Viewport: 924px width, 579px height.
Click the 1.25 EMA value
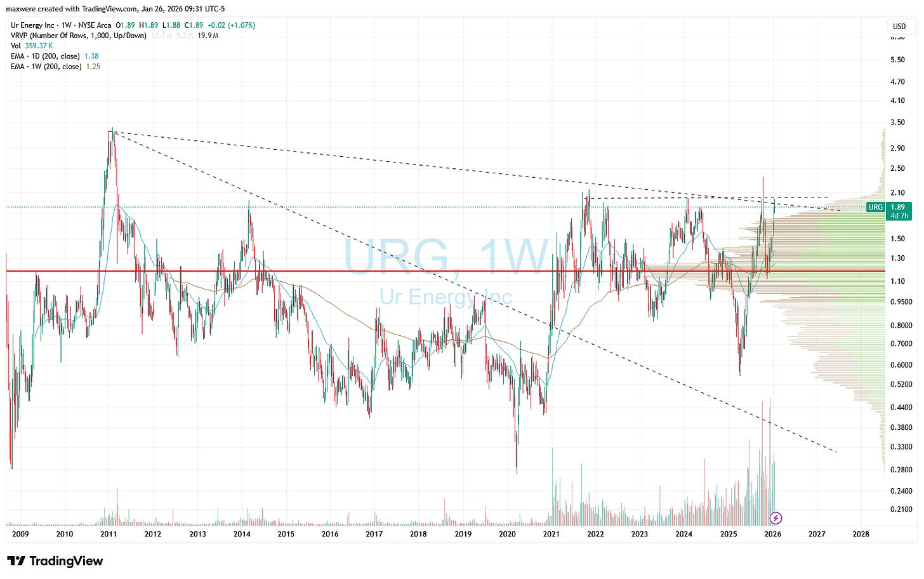tap(93, 66)
